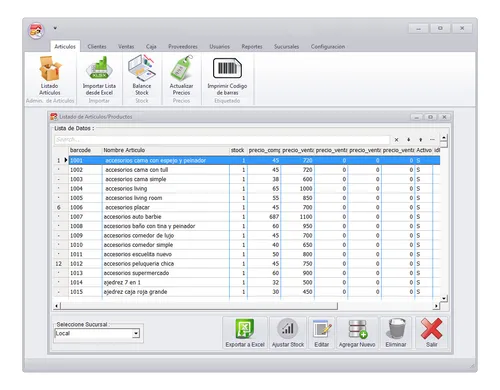The height and width of the screenshot is (390, 500).
Task: Click the Activo column header
Action: pos(424,150)
